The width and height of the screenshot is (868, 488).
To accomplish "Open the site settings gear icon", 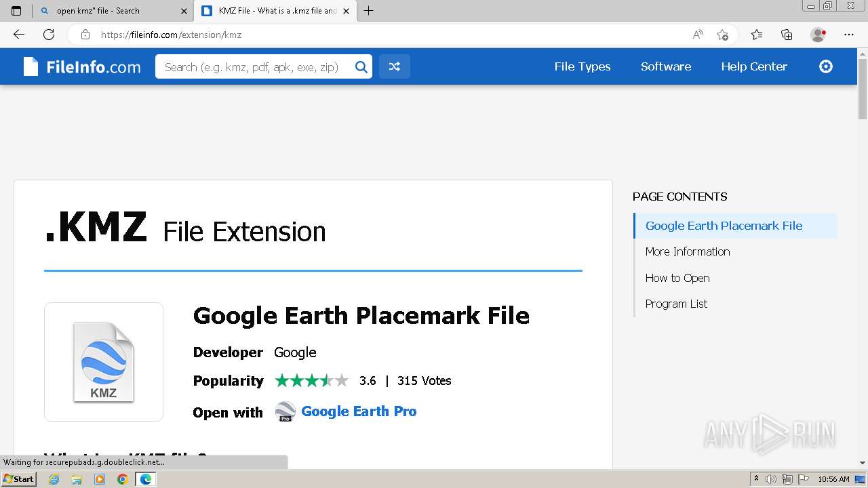I will [x=826, y=66].
